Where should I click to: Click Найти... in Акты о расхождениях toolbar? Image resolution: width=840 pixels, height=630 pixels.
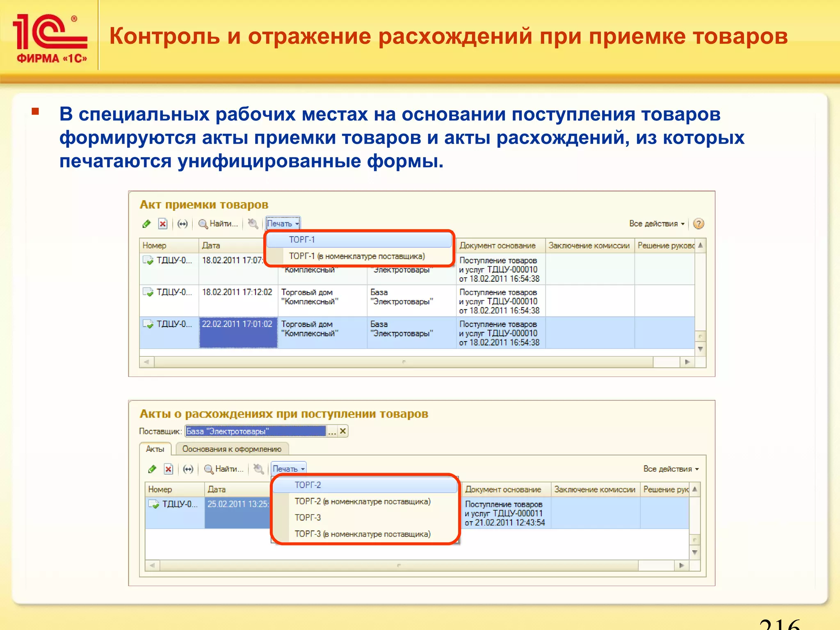(x=224, y=469)
